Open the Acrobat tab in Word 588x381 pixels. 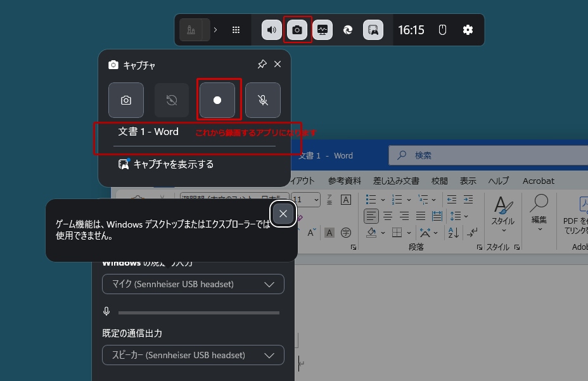(x=538, y=181)
